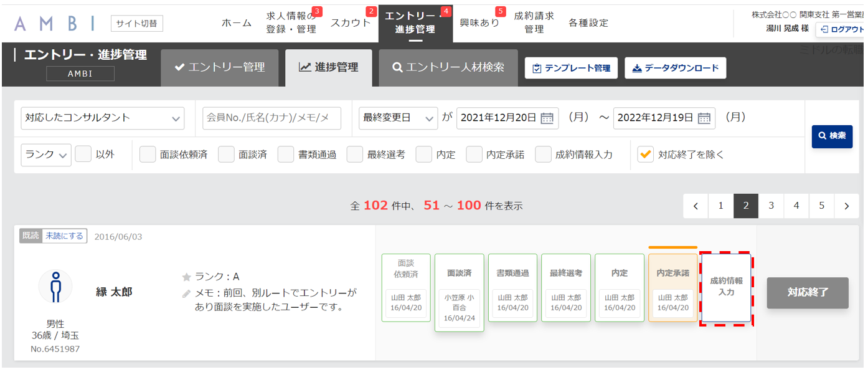Open the 最終変更日 dropdown
The height and width of the screenshot is (372, 868).
(x=398, y=118)
